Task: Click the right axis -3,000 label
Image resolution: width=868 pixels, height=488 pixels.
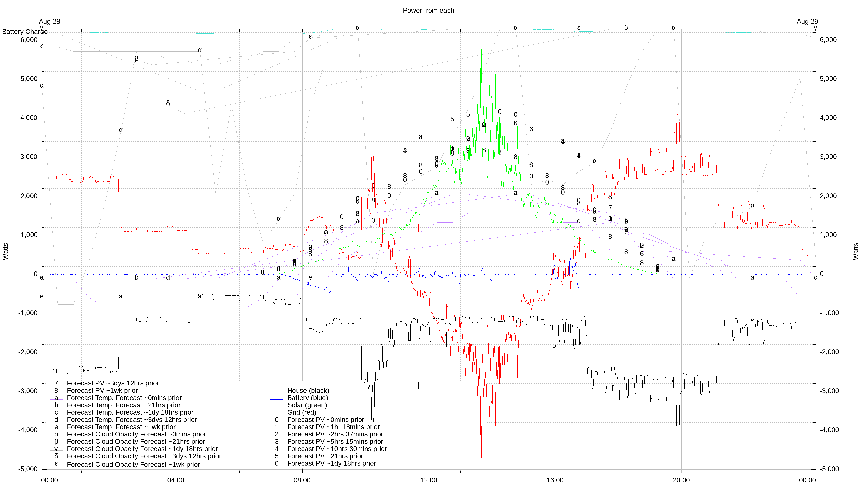Action: coord(829,391)
